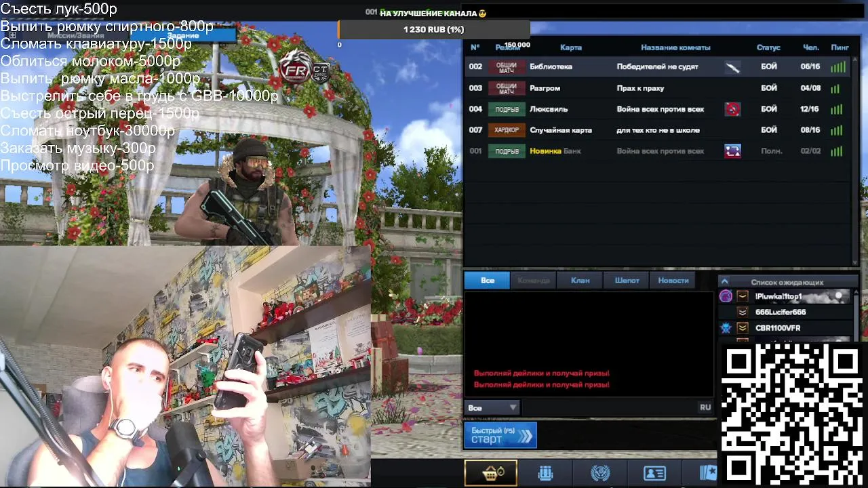
Task: Click the donation goal 1 230 RUB progress bar
Action: (434, 30)
